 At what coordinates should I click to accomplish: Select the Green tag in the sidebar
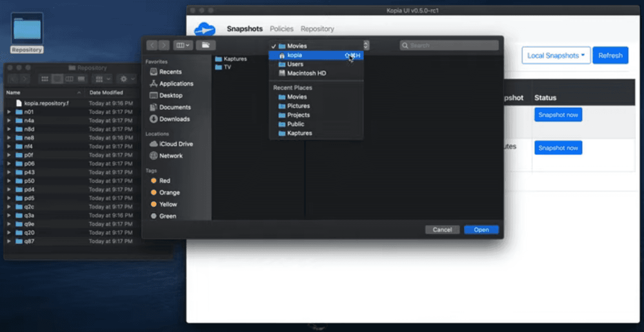164,216
